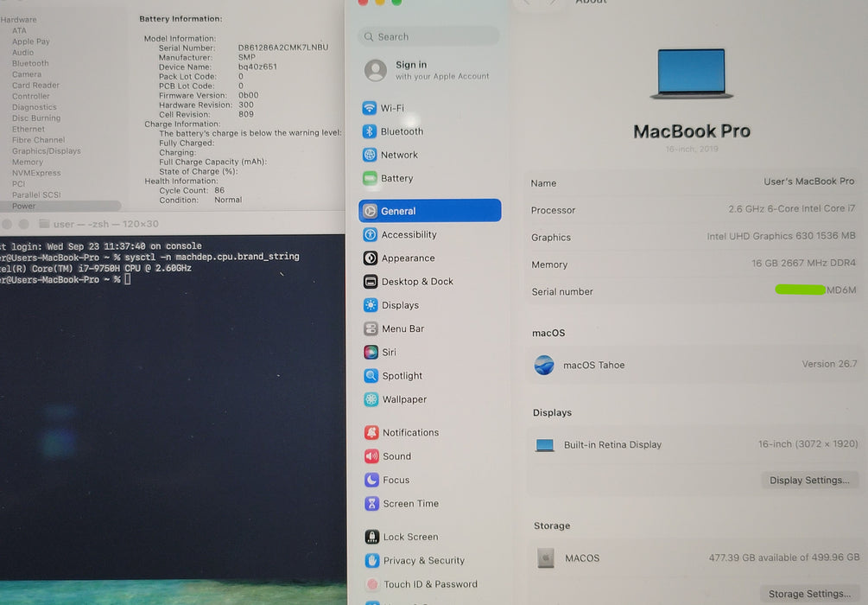868x605 pixels.
Task: Open Siri icon
Action: [371, 352]
